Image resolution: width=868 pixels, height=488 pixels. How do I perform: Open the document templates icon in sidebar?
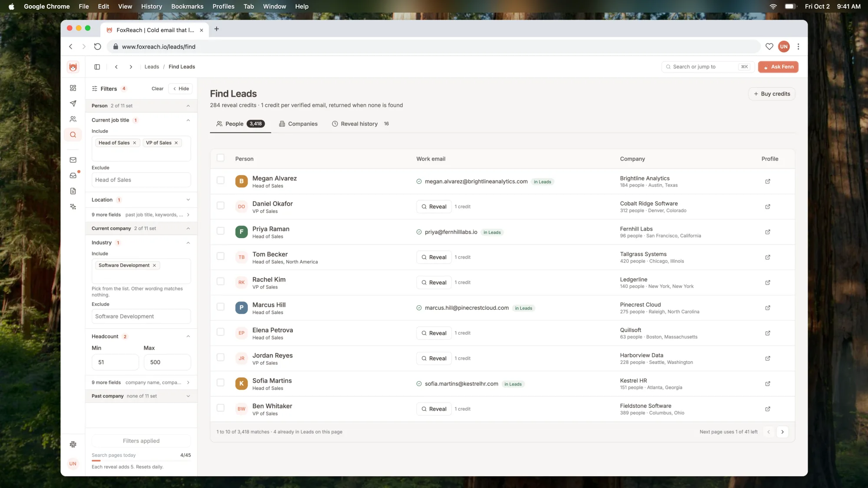pyautogui.click(x=73, y=191)
